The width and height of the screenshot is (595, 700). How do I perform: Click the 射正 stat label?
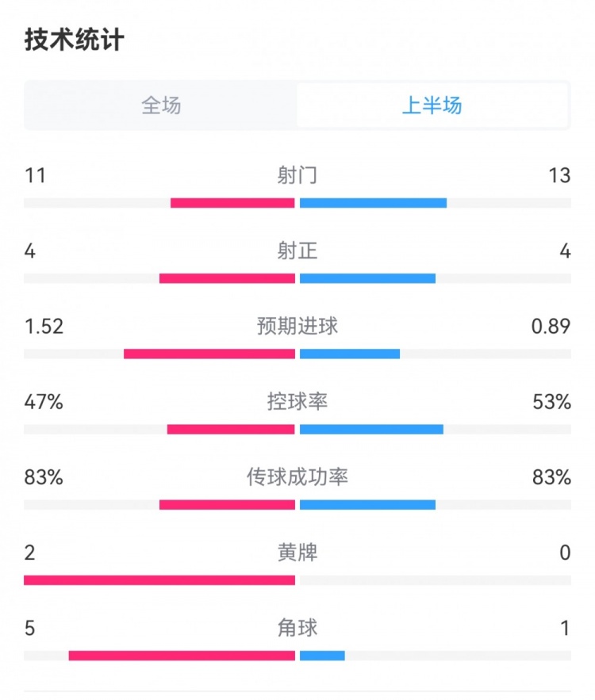pyautogui.click(x=297, y=251)
